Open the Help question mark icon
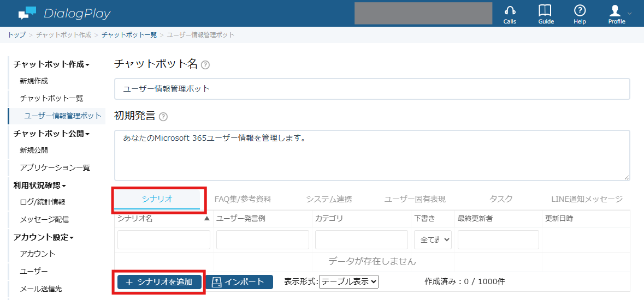Screen dimensions: 644x300 (x=580, y=11)
